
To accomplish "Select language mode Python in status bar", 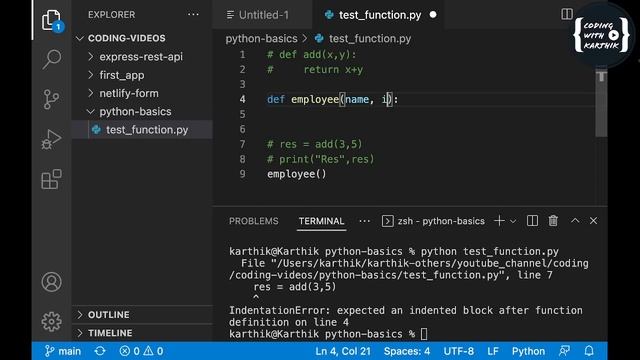I will click(x=528, y=351).
